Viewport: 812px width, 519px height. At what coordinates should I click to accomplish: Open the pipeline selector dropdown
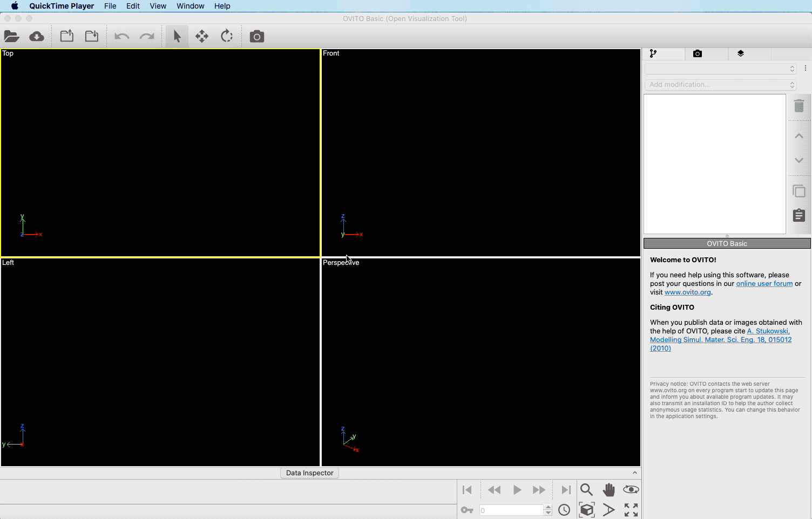[720, 69]
